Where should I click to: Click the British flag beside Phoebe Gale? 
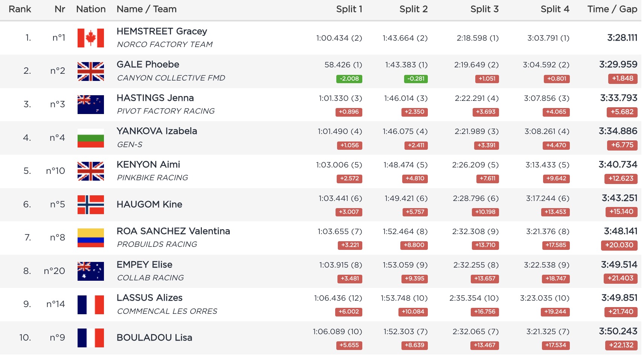pos(90,71)
